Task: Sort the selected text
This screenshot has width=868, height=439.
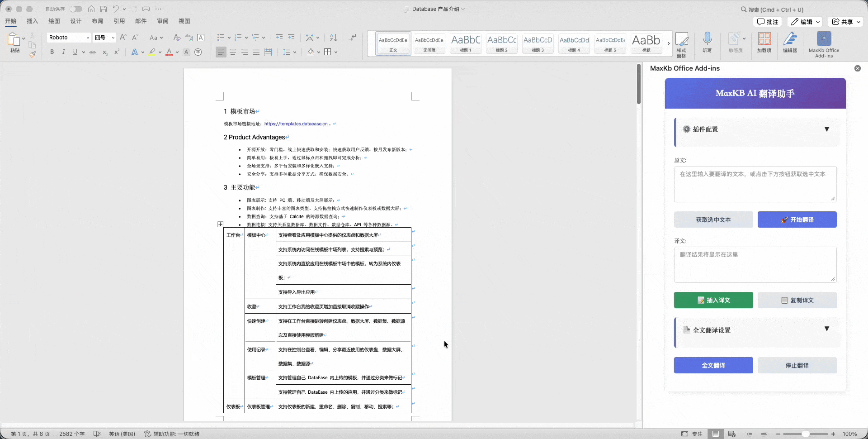Action: click(334, 38)
